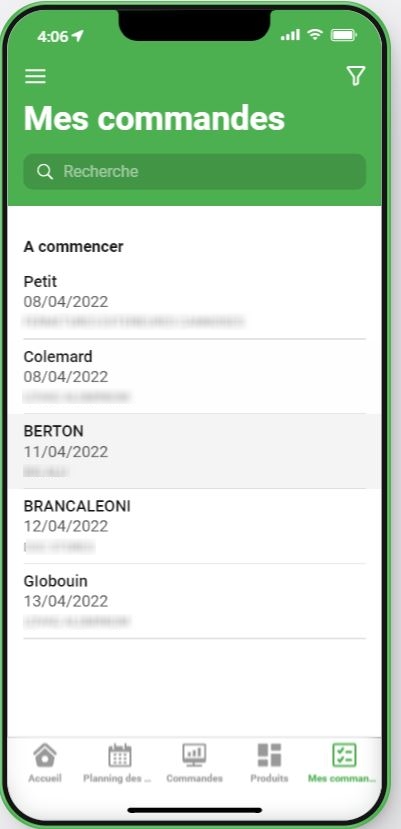Select the Colemard order from 08/04/2022
The image size is (401, 829).
click(195, 376)
